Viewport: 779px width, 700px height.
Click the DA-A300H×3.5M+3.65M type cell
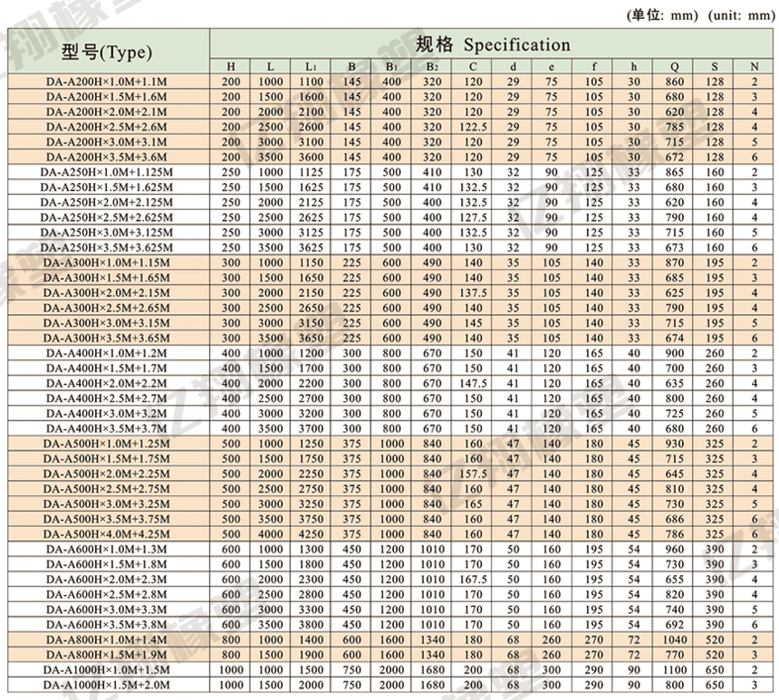[x=106, y=337]
